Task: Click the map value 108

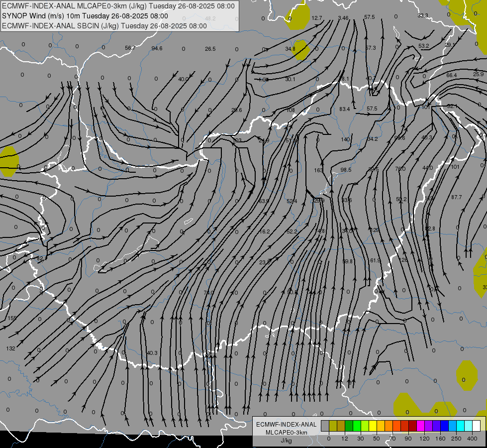Action: coord(291,110)
